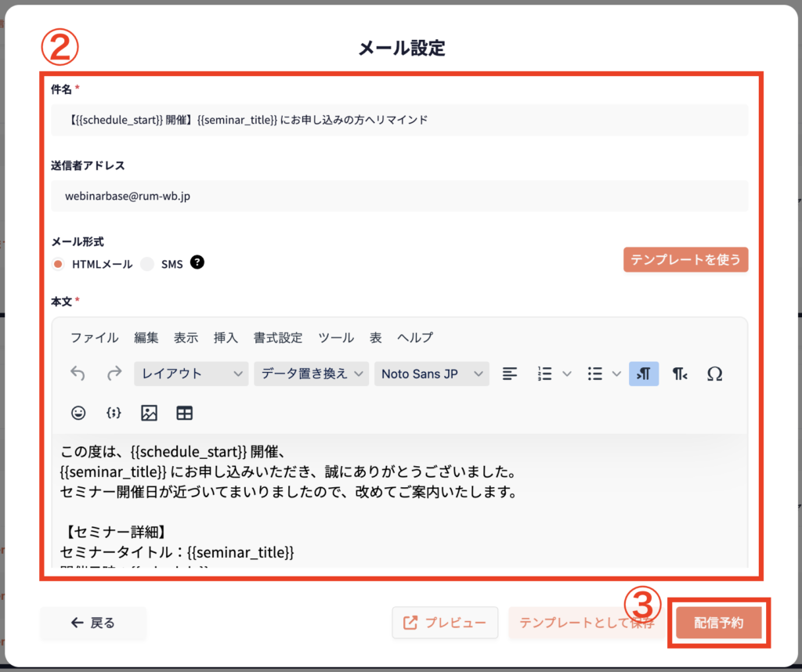This screenshot has width=802, height=672.
Task: Click the text alignment icon
Action: point(510,374)
